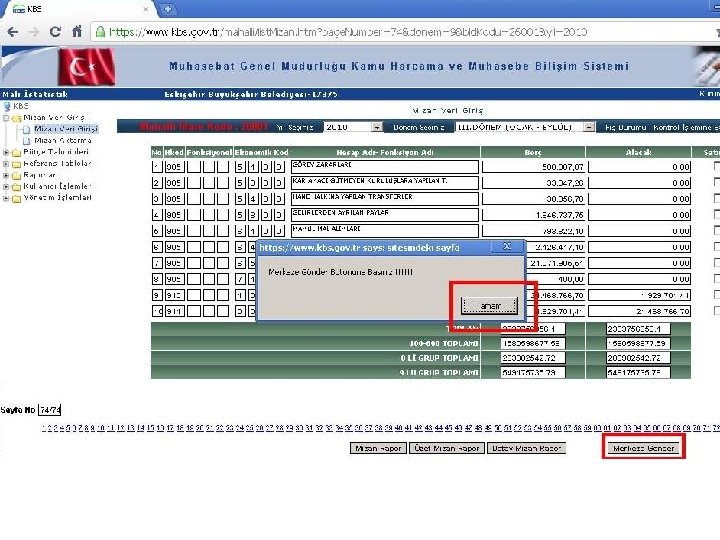The image size is (720, 540).
Task: Click the Özet Mizan Rapor button
Action: tap(447, 448)
